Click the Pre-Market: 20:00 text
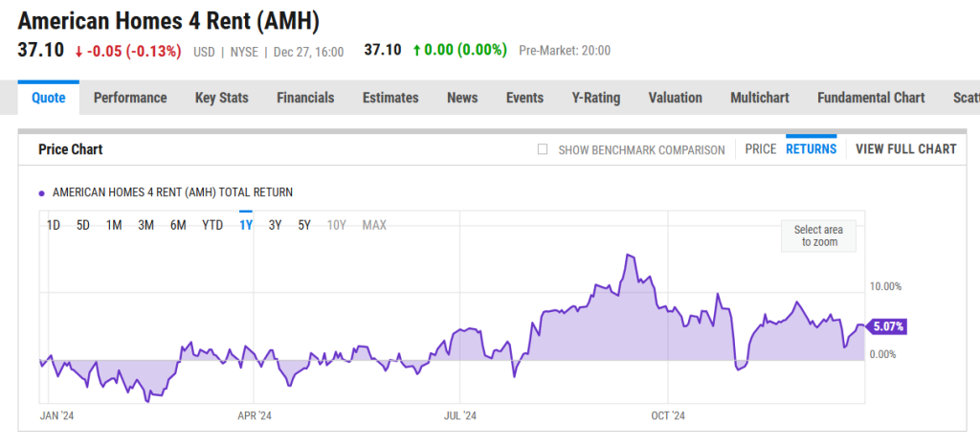The height and width of the screenshot is (447, 980). tap(565, 51)
